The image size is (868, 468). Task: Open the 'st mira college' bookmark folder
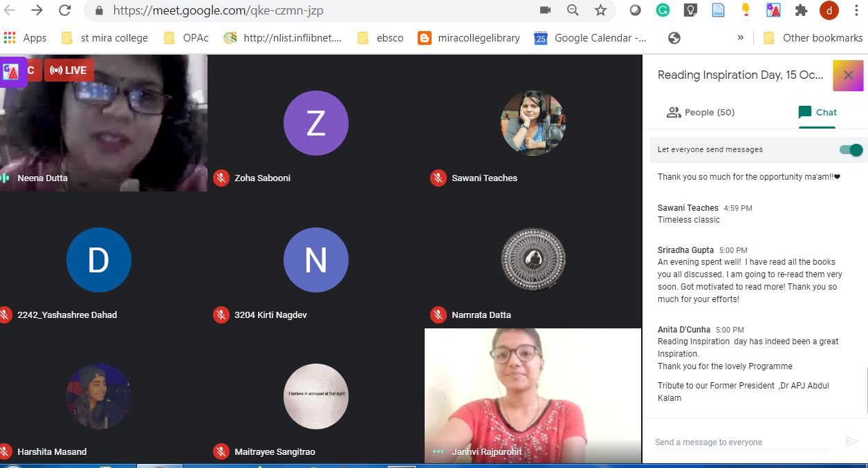[x=105, y=38]
